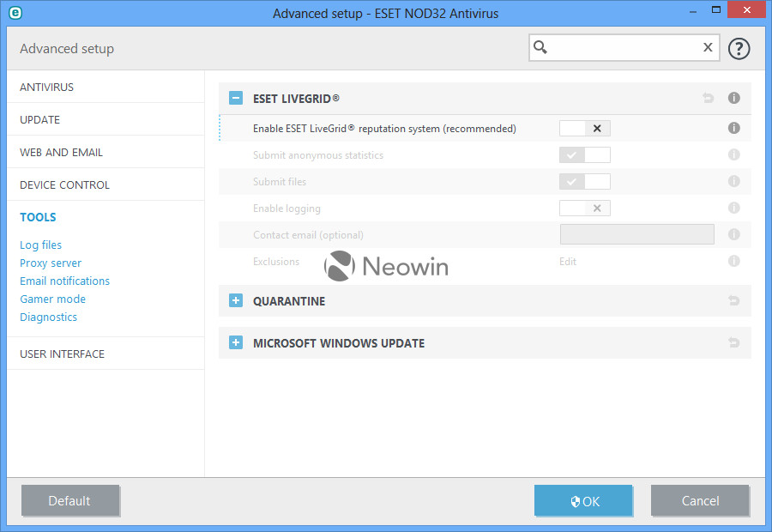Click the QUARANTINE section title
772x532 pixels.
(289, 301)
